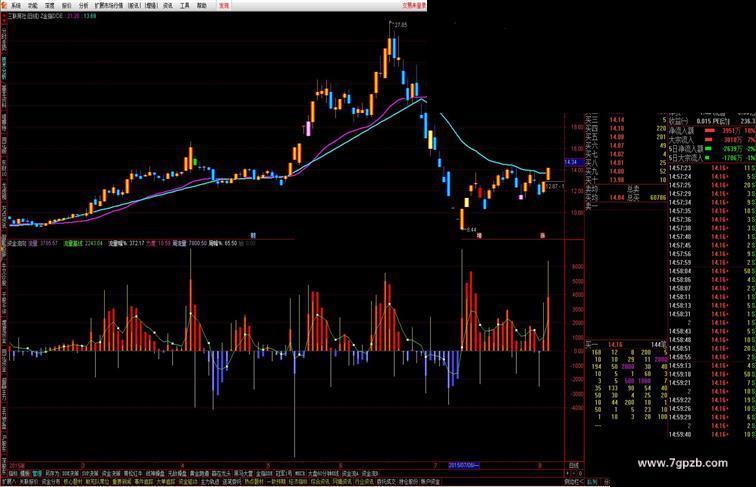Viewport: 756px width, 487px height.
Task: Expand the 扩展∧ panel toggle
Action: [9, 481]
